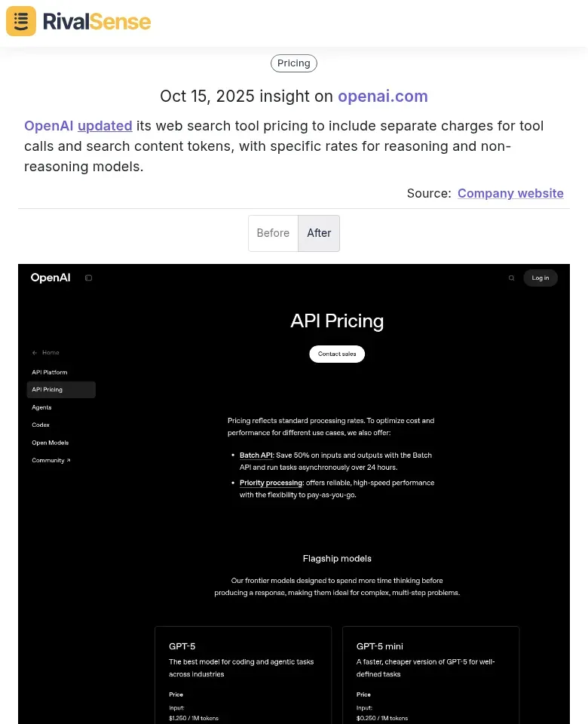Click the OpenAI logo in screenshot
Screen dimensions: 588x724
coord(51,278)
